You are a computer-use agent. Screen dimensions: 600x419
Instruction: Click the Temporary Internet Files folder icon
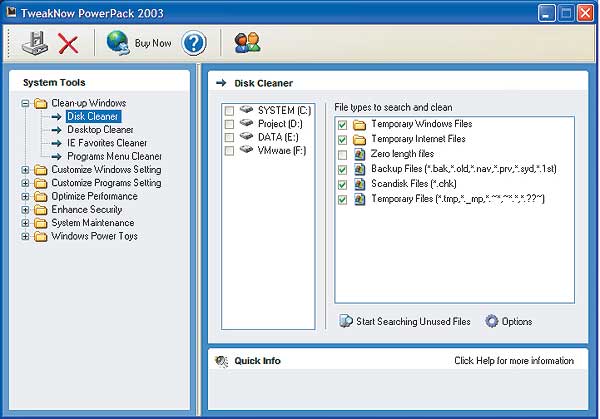click(359, 140)
